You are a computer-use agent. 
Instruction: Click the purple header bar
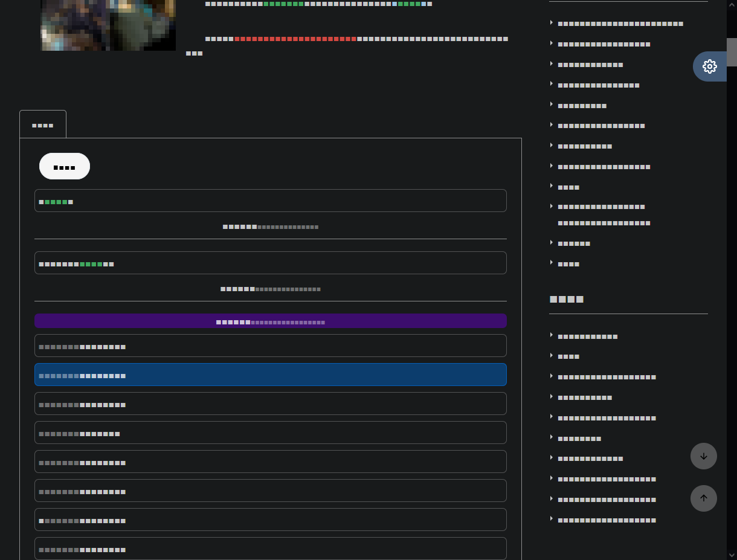(x=270, y=321)
